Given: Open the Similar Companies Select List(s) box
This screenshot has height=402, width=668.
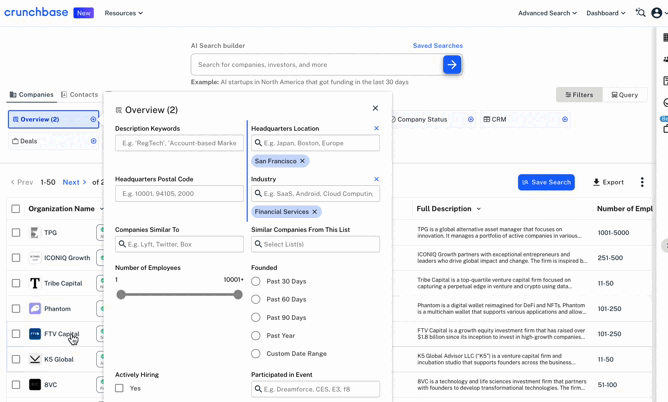Looking at the screenshot, I should [315, 244].
